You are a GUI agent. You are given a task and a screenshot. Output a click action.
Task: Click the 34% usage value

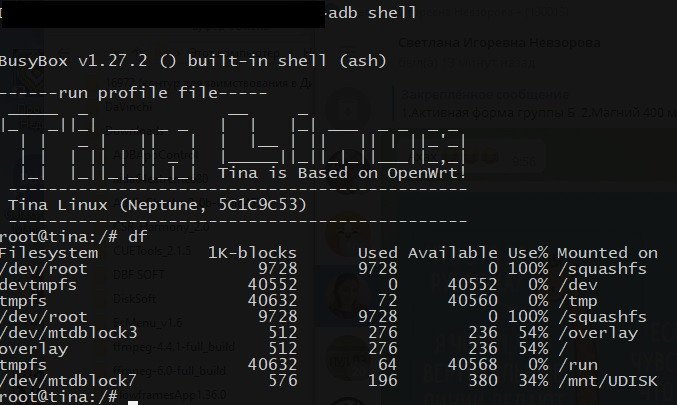coord(532,381)
